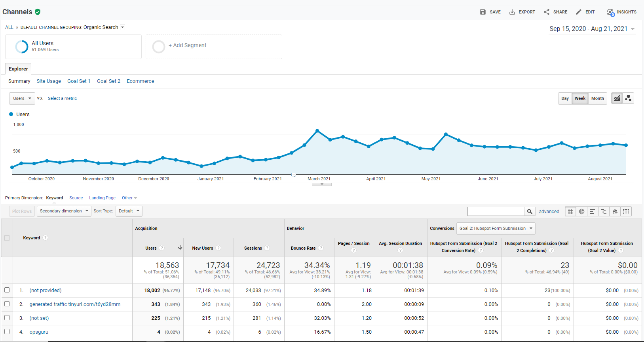644x342 pixels.
Task: Click the table search input field
Action: click(x=496, y=212)
